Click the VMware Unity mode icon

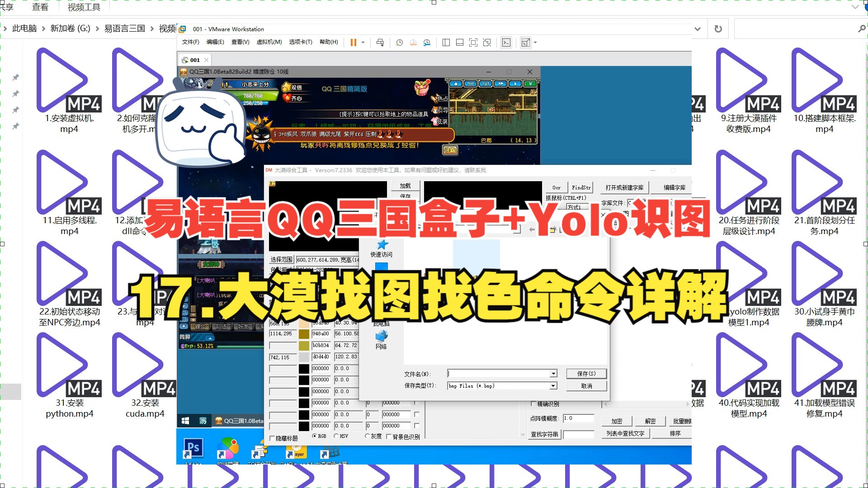pos(487,42)
